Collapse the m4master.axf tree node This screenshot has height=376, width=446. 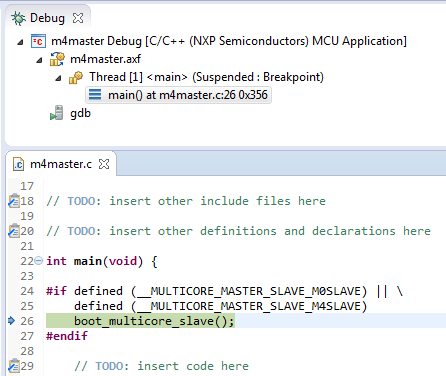[x=39, y=60]
